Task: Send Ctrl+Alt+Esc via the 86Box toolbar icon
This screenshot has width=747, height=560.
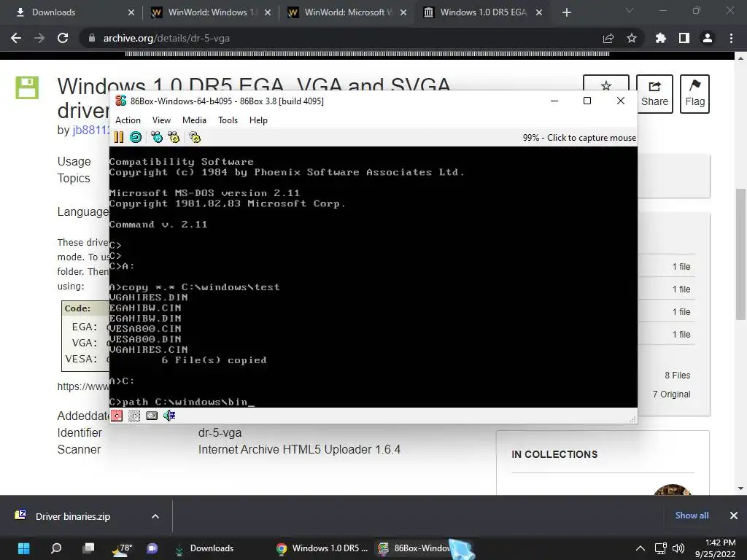Action: (174, 138)
